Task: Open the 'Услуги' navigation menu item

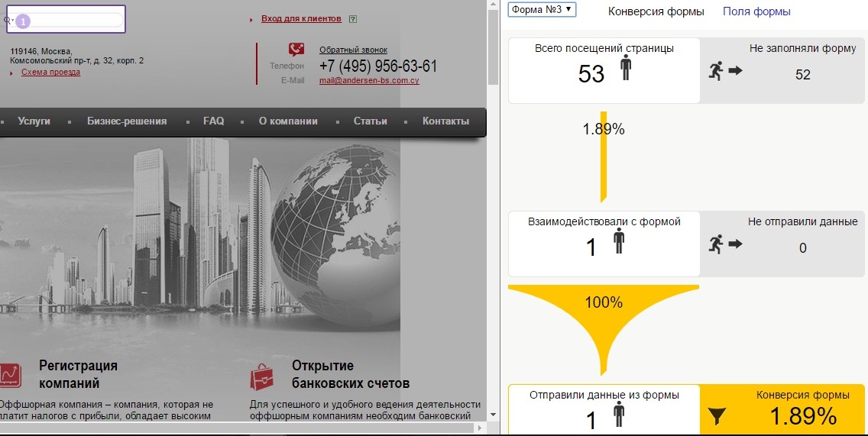Action: click(34, 121)
